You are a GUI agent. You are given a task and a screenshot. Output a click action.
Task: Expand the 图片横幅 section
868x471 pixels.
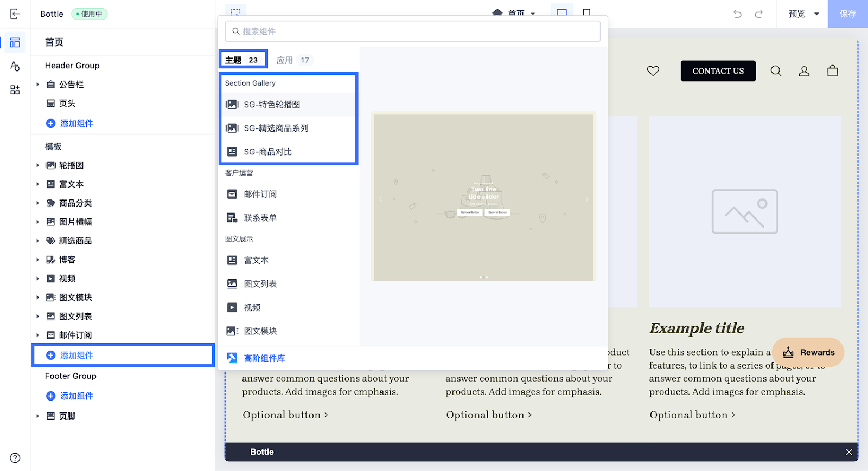click(x=37, y=222)
